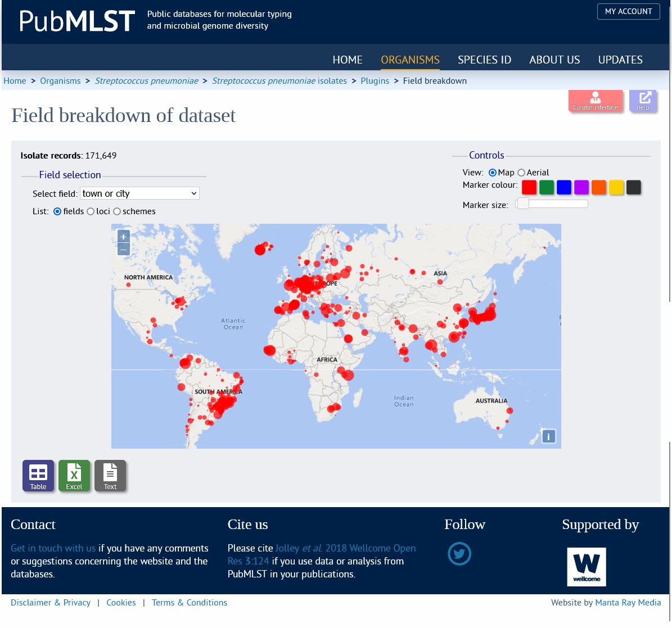Click Organisms breadcrumb link
This screenshot has height=628, width=672.
[60, 80]
